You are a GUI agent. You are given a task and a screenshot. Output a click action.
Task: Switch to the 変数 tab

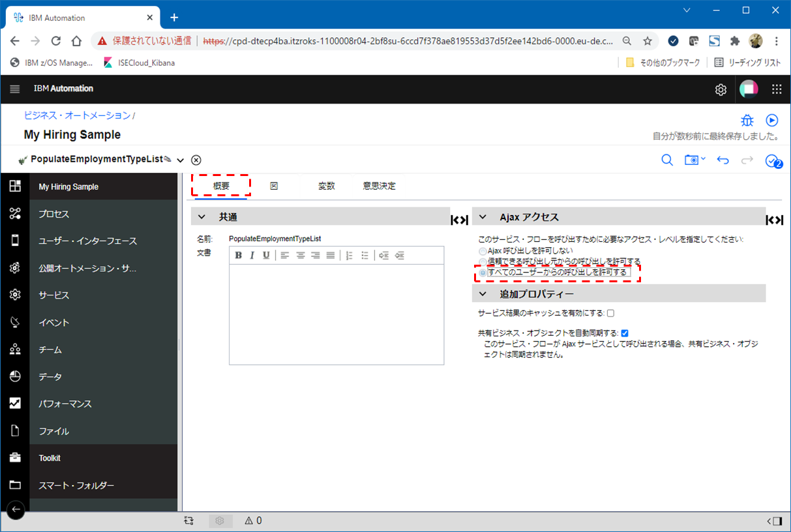click(x=327, y=186)
